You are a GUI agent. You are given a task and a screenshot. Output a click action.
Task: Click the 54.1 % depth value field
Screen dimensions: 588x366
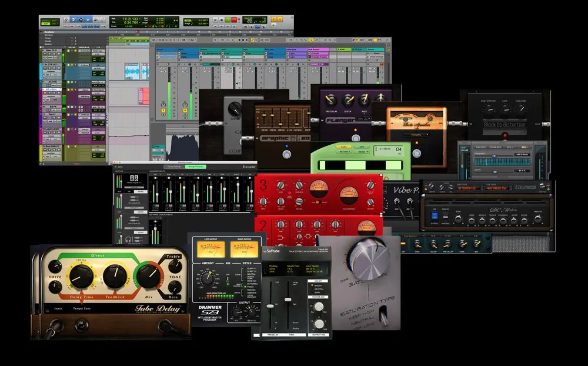(x=522, y=171)
